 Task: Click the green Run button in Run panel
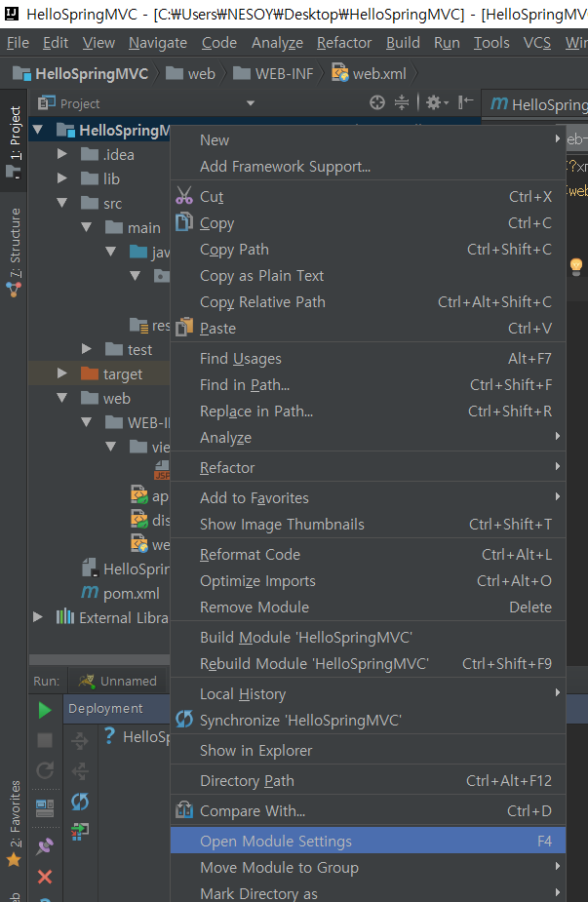45,711
